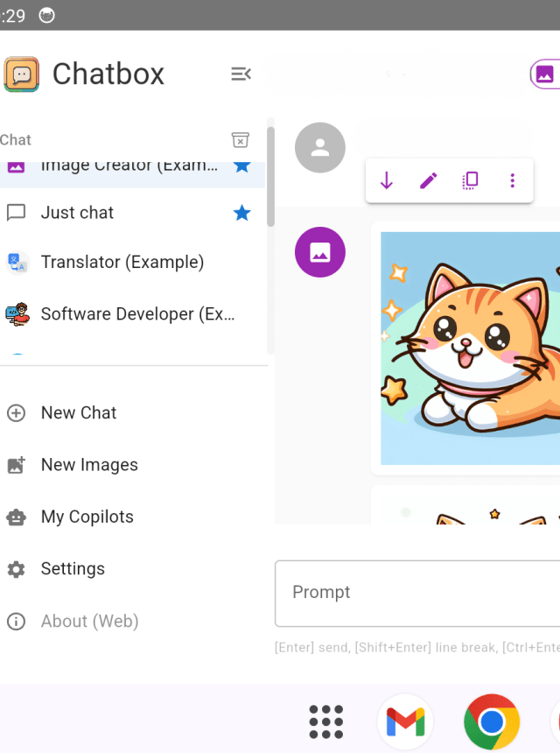Toggle star on Image Creator chat
560x753 pixels.
coord(242,166)
